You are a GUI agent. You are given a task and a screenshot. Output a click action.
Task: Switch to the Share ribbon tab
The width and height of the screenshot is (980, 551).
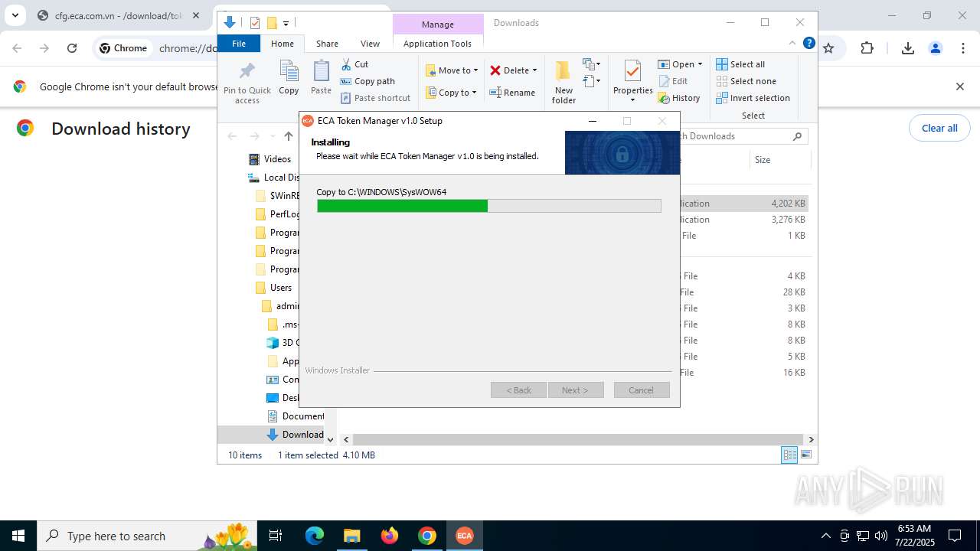pyautogui.click(x=327, y=44)
